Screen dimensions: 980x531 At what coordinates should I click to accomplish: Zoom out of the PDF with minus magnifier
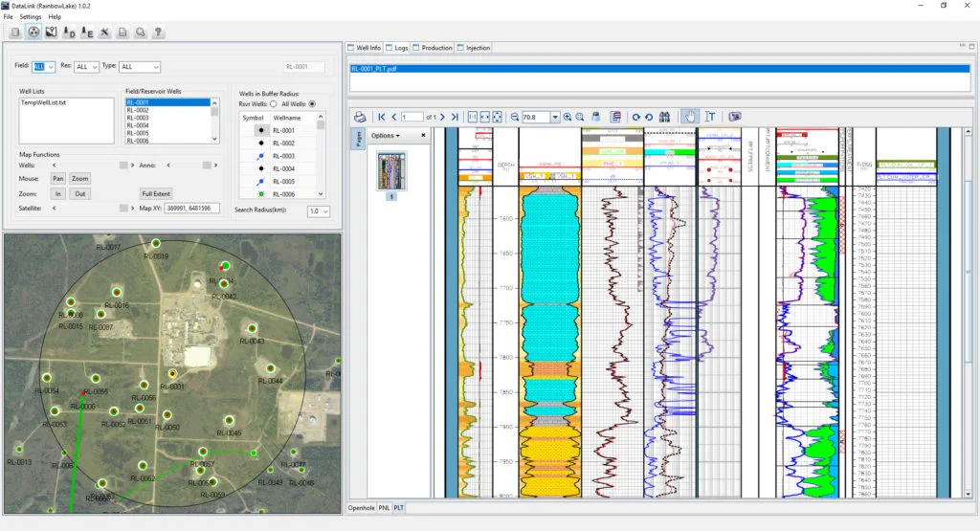coord(514,117)
